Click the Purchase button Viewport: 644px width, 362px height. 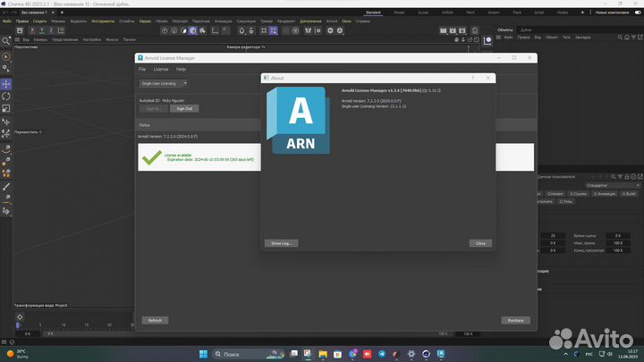click(516, 320)
